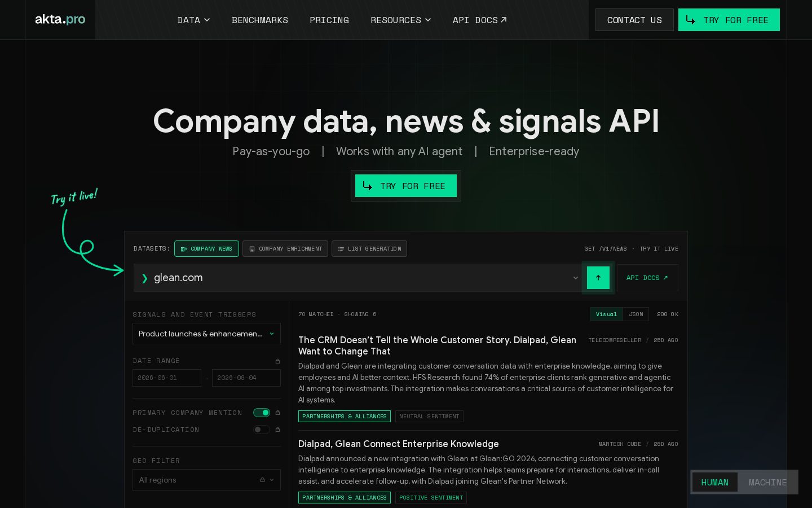
Task: Toggle the Primary Company Mention switch
Action: coord(262,413)
